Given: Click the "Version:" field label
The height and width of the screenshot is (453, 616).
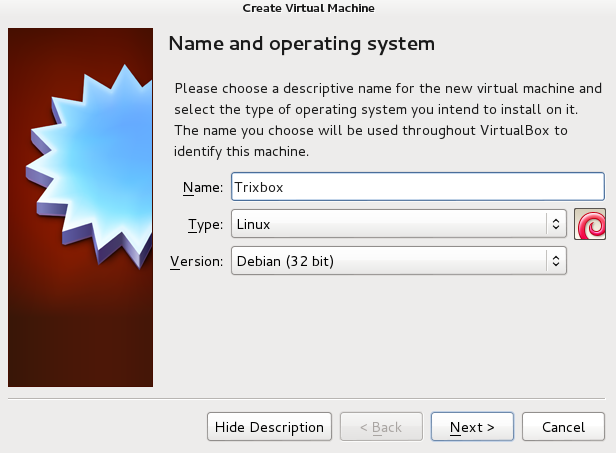Looking at the screenshot, I should (196, 262).
